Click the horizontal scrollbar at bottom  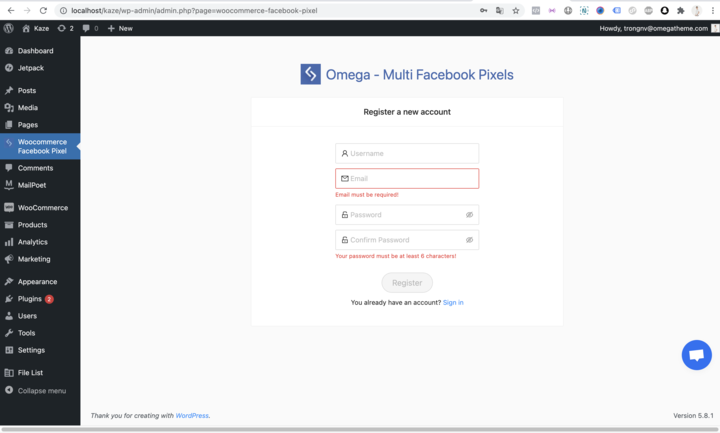click(x=360, y=430)
